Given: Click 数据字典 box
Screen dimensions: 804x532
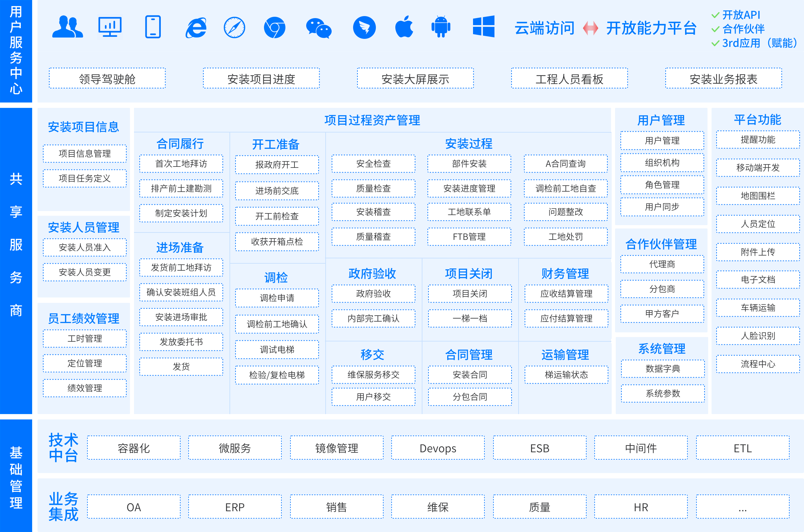Looking at the screenshot, I should (663, 369).
